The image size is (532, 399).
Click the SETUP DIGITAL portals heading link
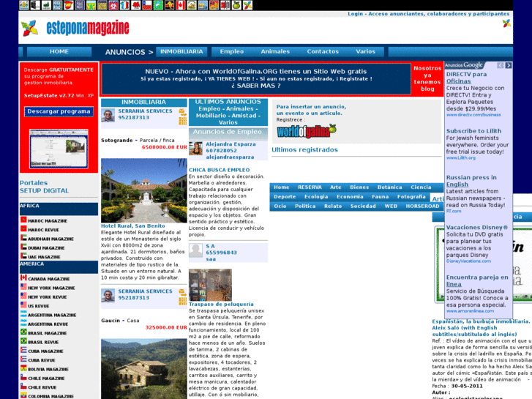coord(44,191)
